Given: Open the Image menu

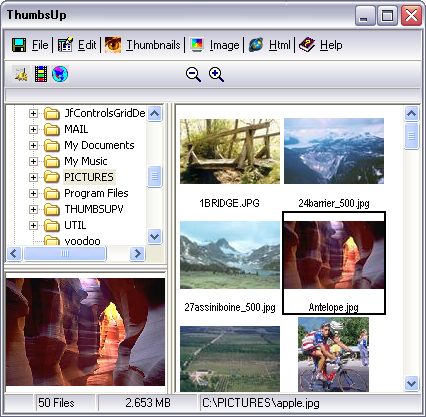Looking at the screenshot, I should (x=224, y=45).
